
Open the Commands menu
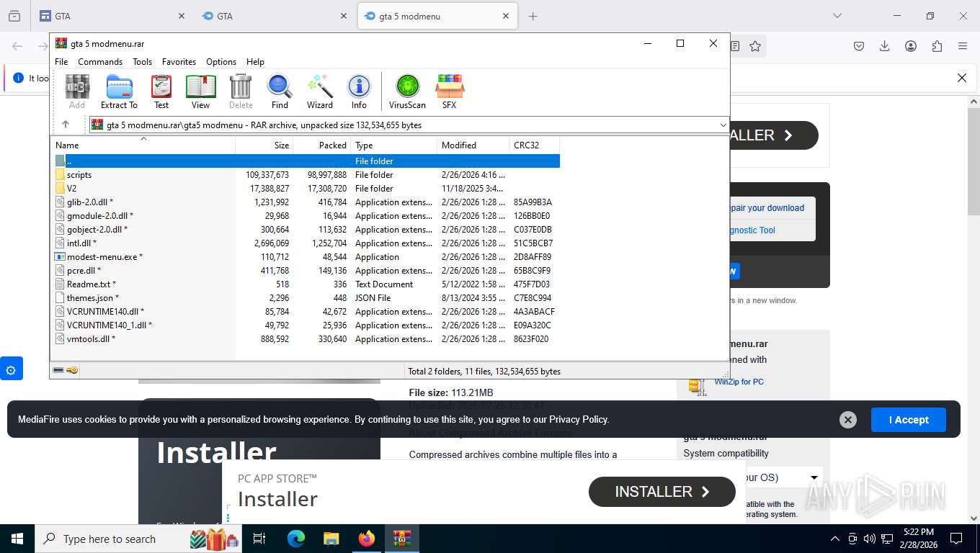point(100,62)
